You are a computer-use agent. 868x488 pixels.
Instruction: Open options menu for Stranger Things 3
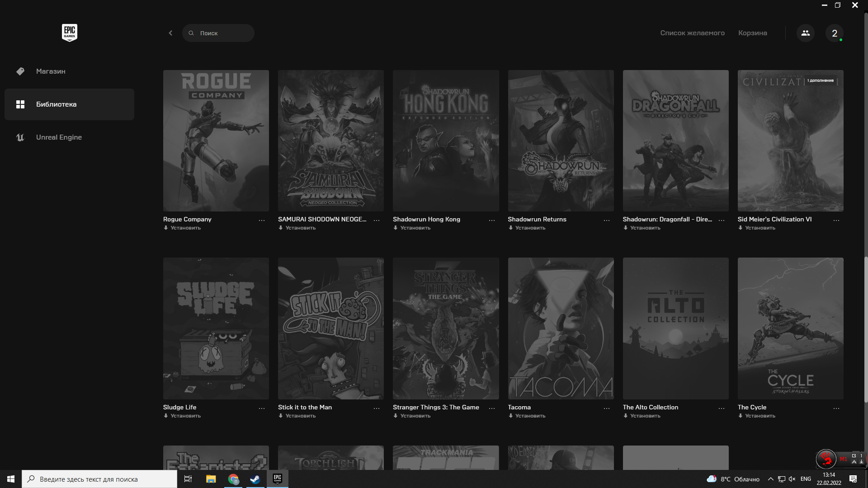pyautogui.click(x=492, y=408)
